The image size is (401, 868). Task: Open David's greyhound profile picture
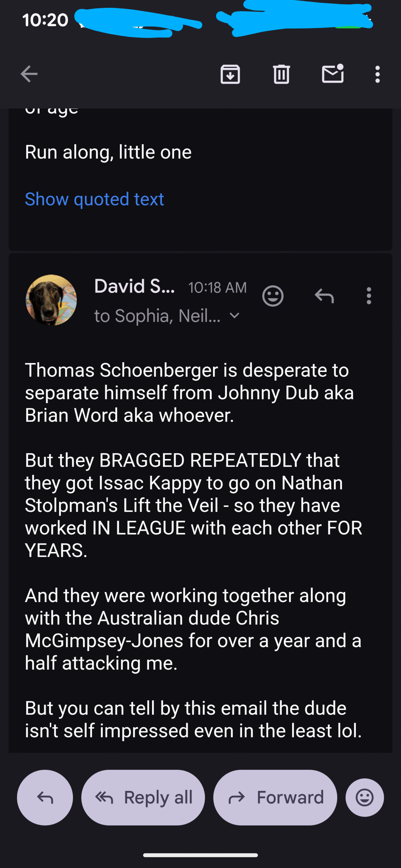click(51, 300)
